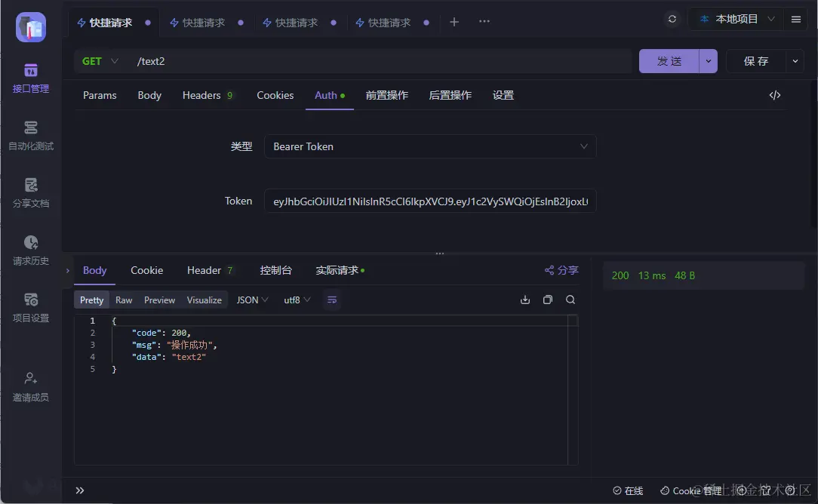This screenshot has width=818, height=504.
Task: Open the generate code icon
Action: click(x=775, y=95)
